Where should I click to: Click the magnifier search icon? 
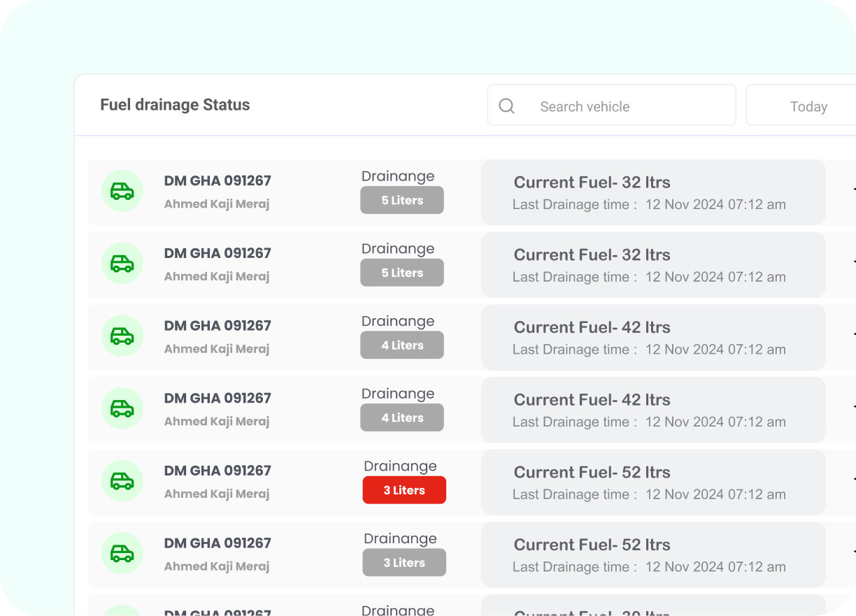click(x=506, y=106)
